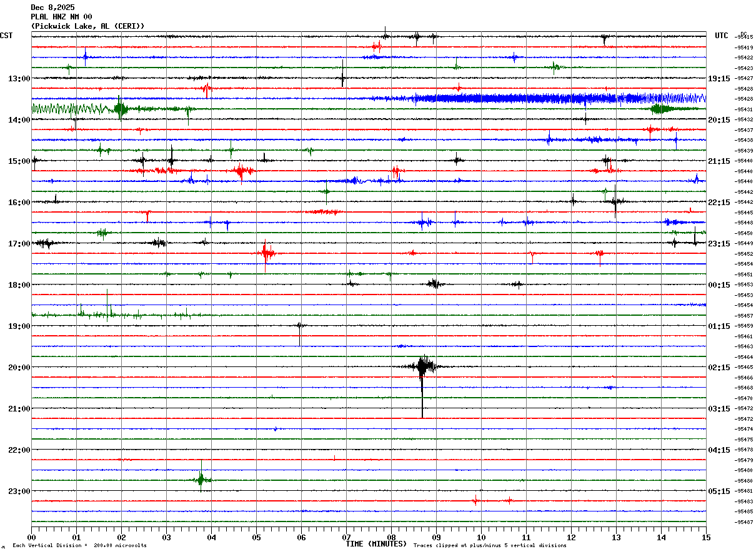Click minute tick "10" on the time axis
This screenshot has height=554, width=756.
(481, 537)
